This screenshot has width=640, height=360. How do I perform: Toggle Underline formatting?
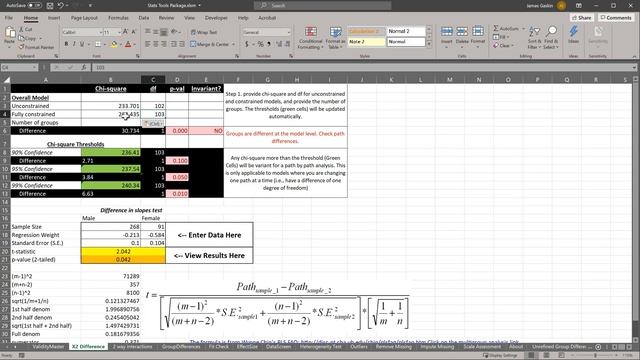point(82,44)
